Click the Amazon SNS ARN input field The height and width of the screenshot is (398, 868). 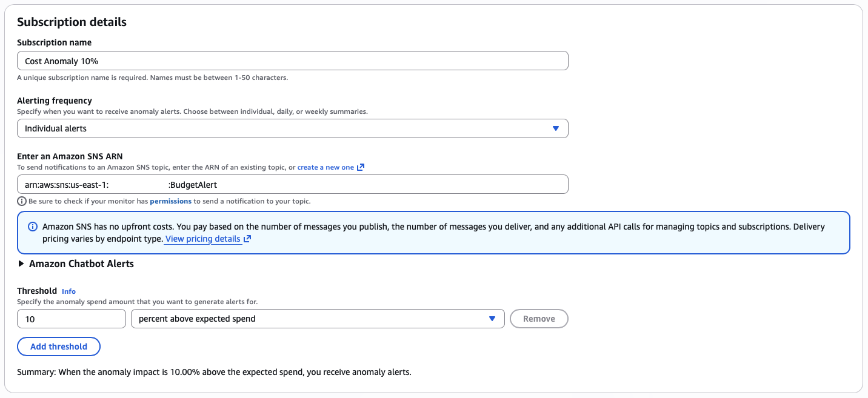(x=292, y=184)
